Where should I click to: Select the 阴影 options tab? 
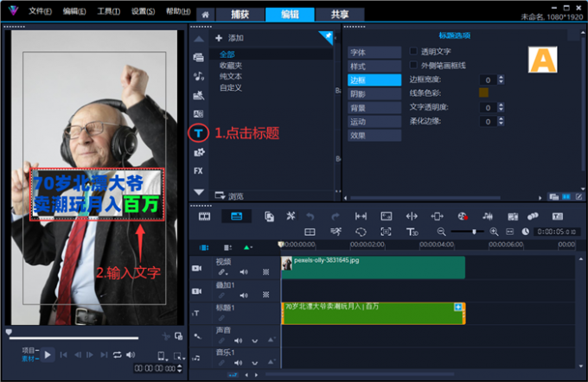coord(374,94)
